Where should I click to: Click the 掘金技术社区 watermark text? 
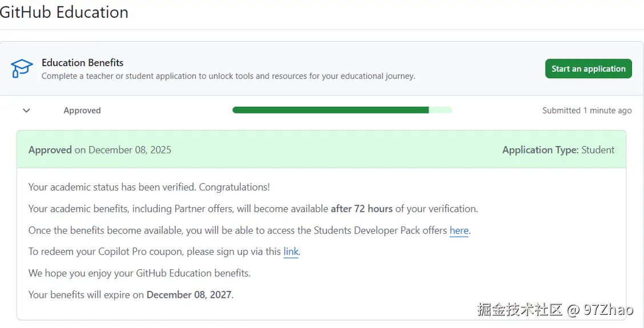click(520, 310)
